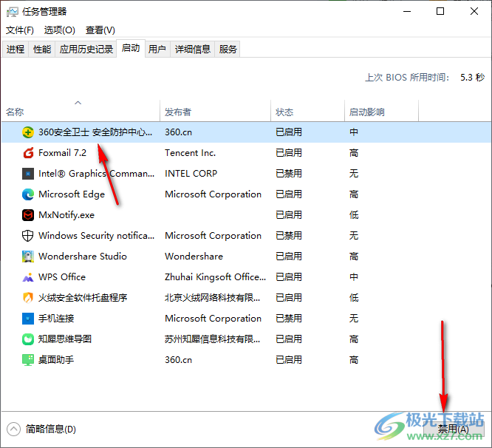Click the WPS Office icon
The image size is (492, 448).
[28, 277]
